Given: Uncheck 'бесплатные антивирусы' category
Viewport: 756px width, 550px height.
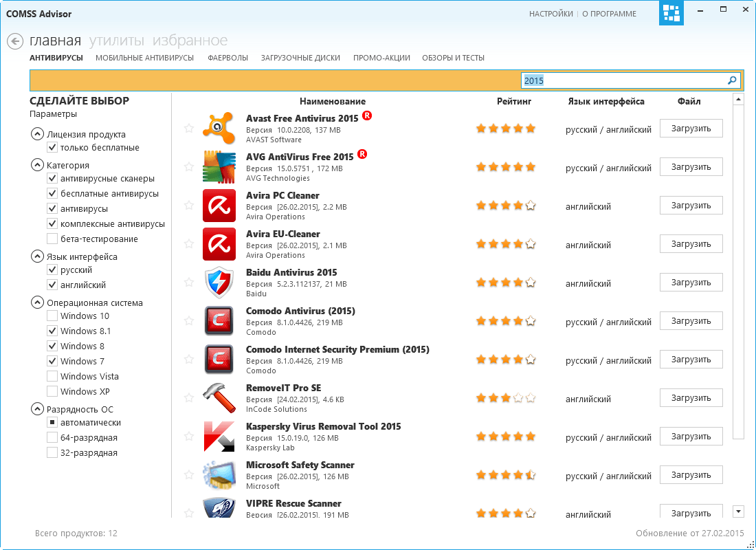Looking at the screenshot, I should (52, 193).
